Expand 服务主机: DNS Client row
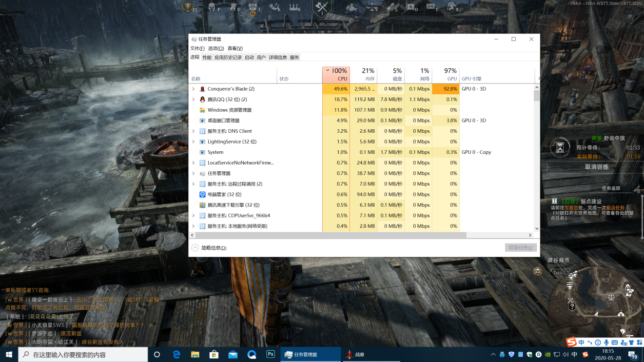 tap(193, 131)
